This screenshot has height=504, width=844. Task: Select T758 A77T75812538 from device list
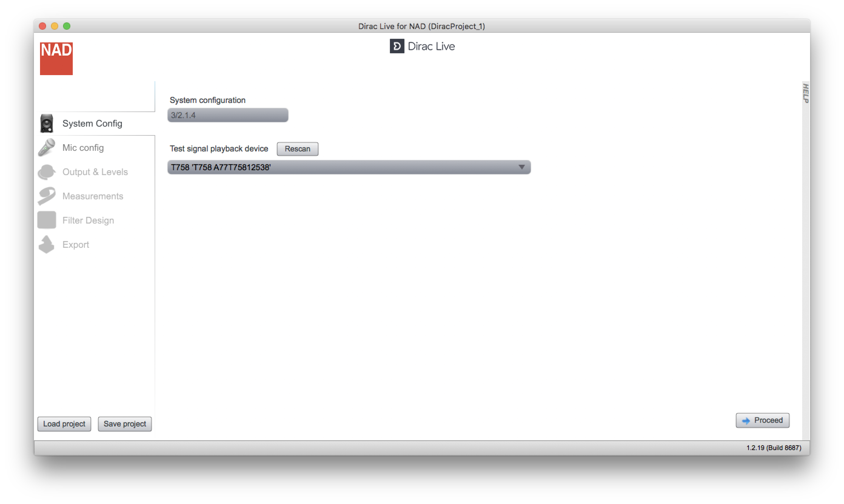tap(348, 167)
